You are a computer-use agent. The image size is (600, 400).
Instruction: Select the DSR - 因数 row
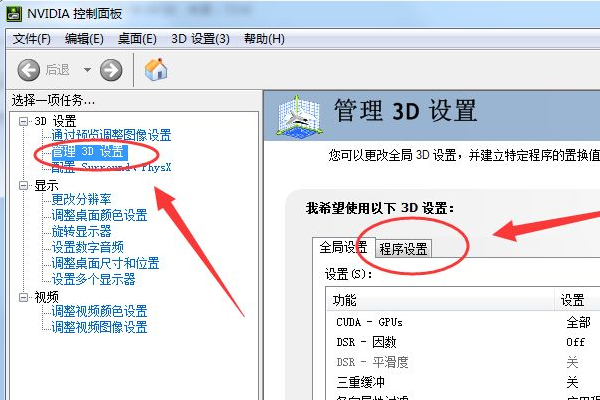(463, 342)
